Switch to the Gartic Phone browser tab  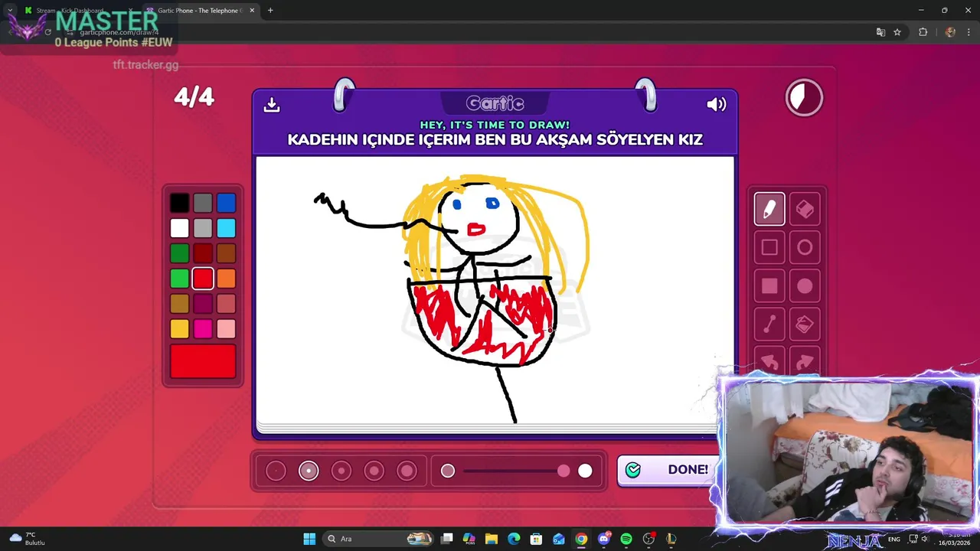click(x=201, y=11)
